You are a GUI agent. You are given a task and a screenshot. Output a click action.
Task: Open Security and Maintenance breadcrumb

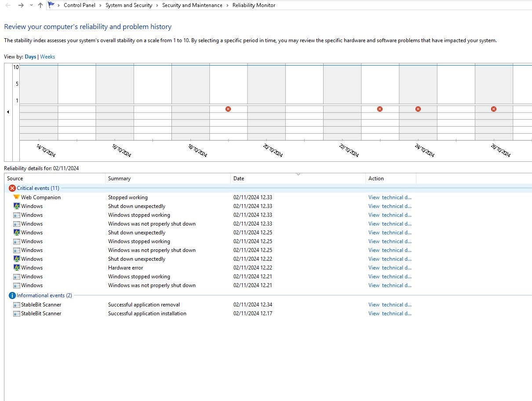(x=192, y=5)
